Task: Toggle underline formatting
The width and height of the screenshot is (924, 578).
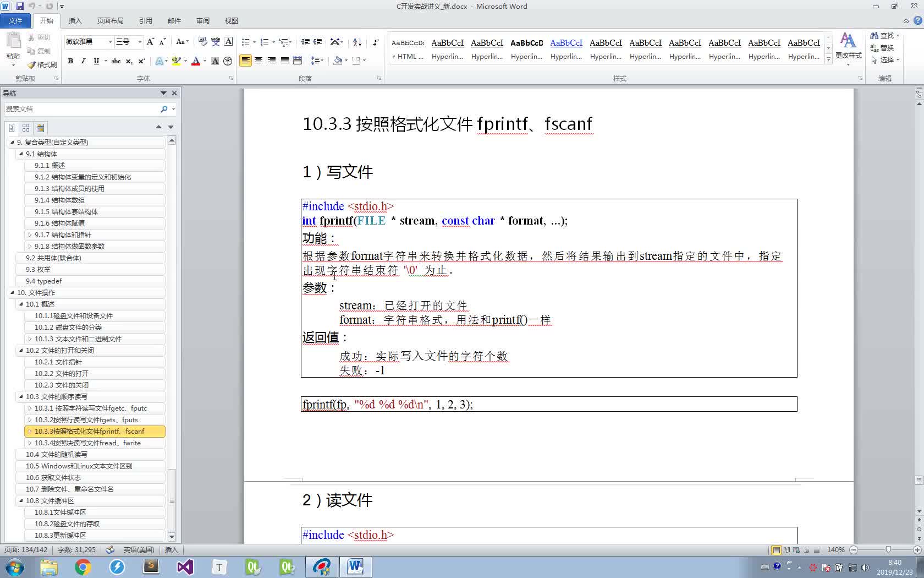Action: (x=96, y=61)
